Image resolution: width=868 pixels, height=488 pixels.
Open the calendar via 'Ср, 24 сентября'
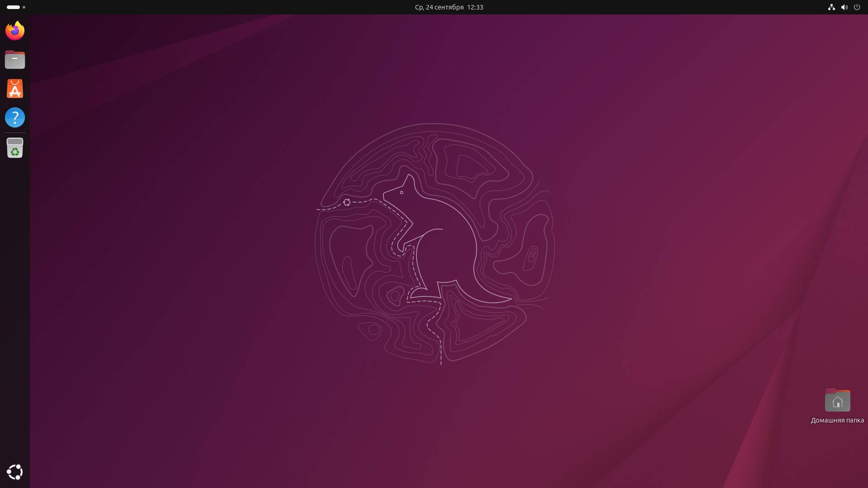tap(439, 7)
